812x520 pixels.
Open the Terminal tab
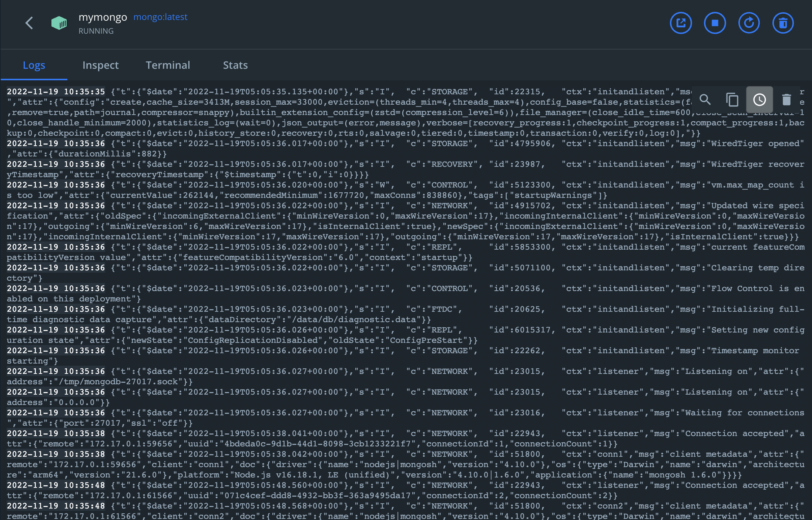168,65
